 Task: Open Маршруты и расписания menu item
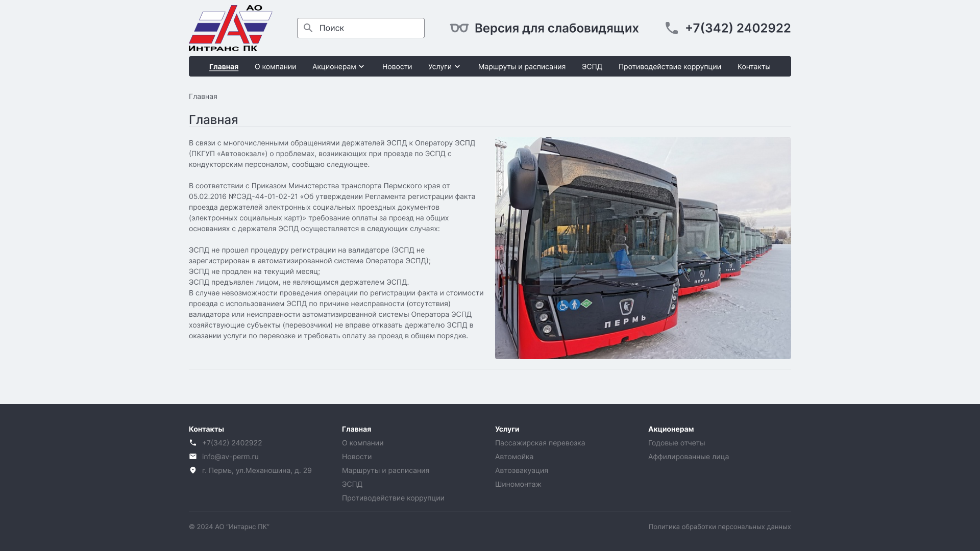tap(521, 67)
